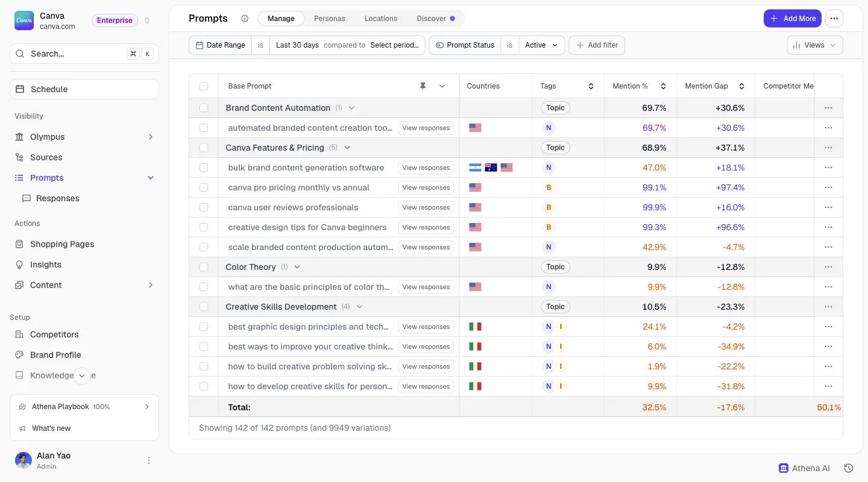868x482 pixels.
Task: Click the Add More button
Action: coord(793,19)
